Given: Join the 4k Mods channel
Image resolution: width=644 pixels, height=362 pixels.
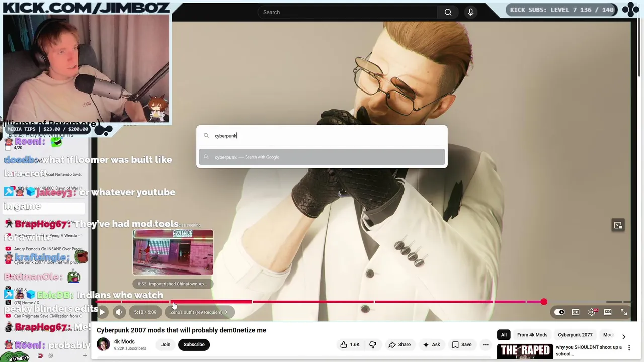Looking at the screenshot, I should [x=166, y=345].
